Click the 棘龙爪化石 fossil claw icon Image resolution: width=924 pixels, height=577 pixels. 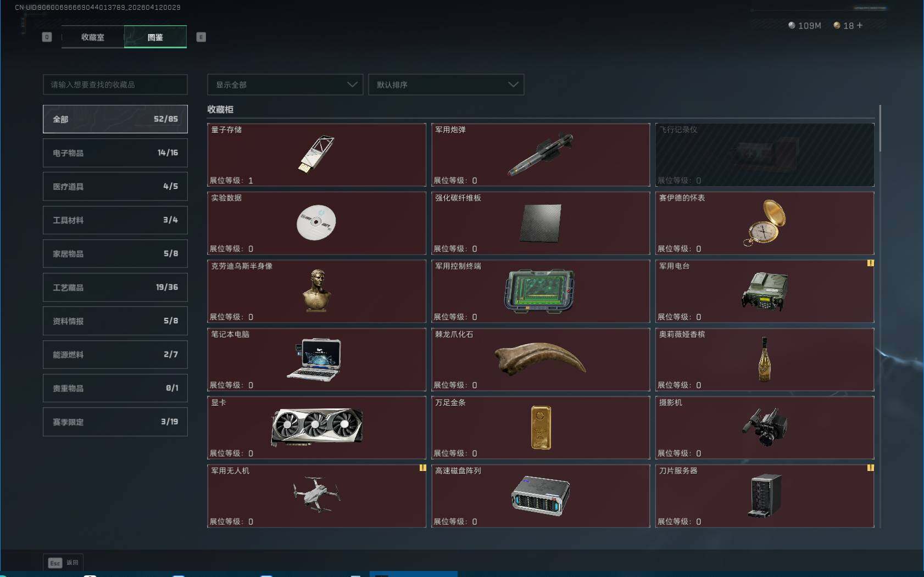pyautogui.click(x=540, y=359)
